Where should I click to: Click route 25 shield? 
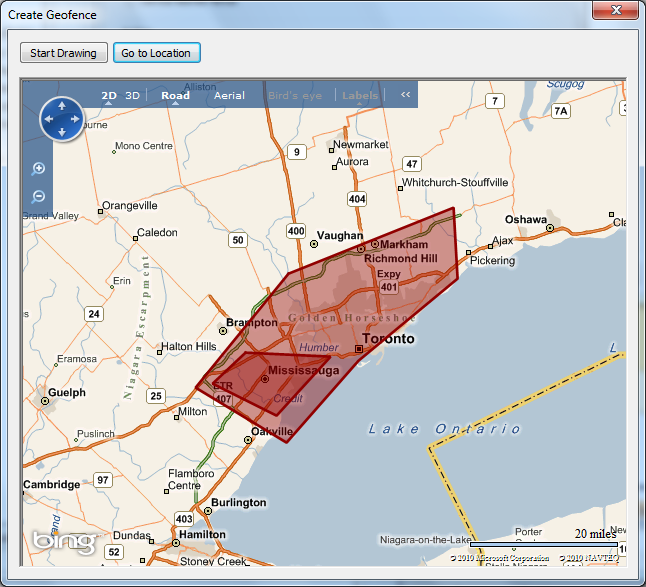point(156,396)
